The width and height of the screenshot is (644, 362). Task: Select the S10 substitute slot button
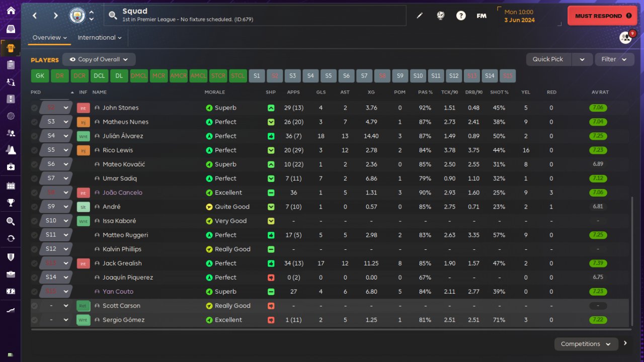click(418, 76)
